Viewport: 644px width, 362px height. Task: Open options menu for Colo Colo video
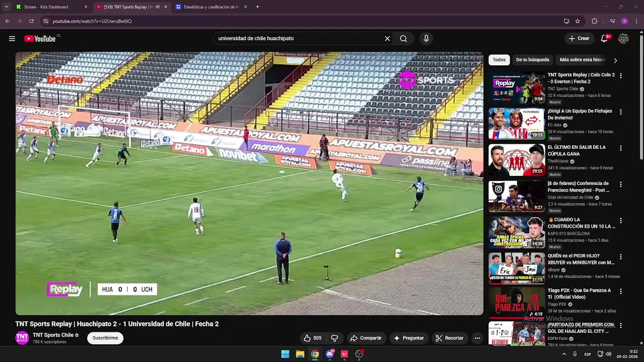[620, 75]
